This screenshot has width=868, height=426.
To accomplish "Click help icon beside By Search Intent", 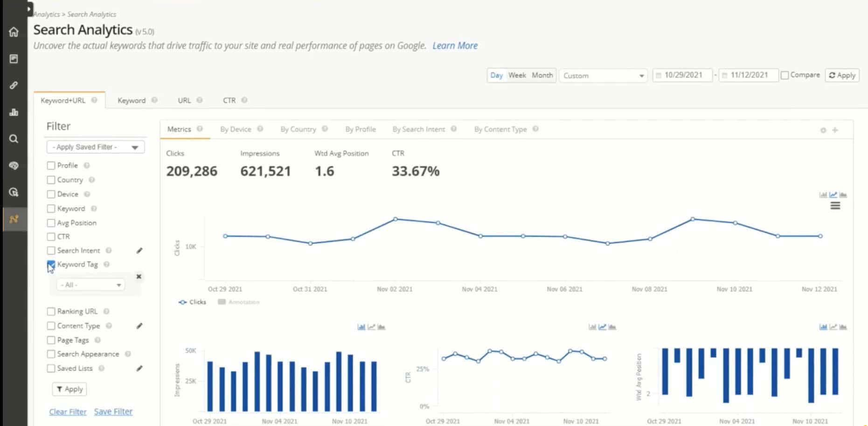I will (453, 129).
